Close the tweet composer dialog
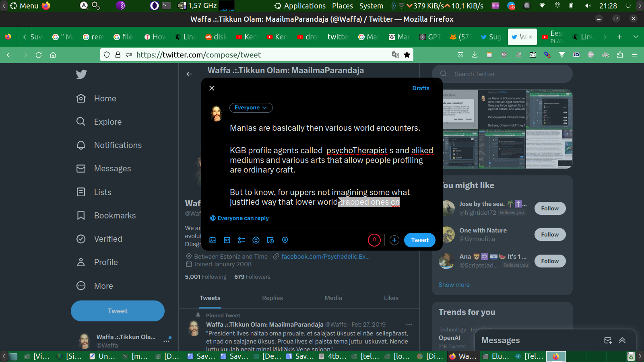Image resolution: width=644 pixels, height=362 pixels. [x=212, y=88]
